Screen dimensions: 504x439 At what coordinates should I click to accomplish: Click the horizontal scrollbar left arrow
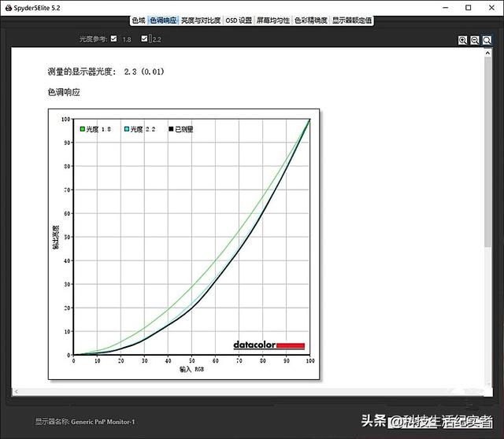click(17, 392)
